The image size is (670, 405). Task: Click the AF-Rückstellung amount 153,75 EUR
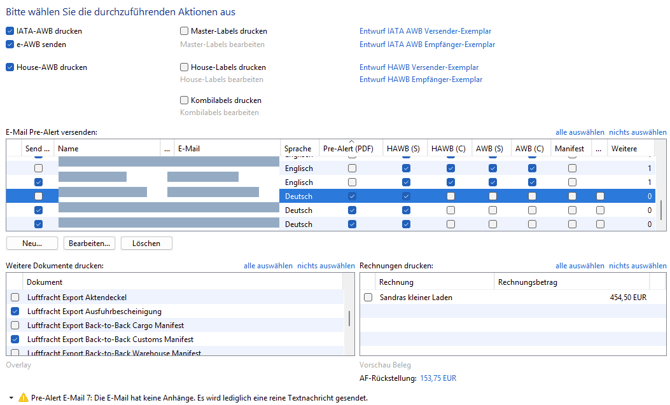[438, 378]
